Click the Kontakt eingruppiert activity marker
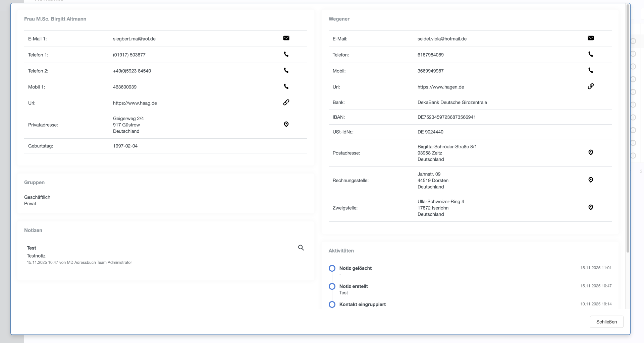644x343 pixels. coord(332,304)
